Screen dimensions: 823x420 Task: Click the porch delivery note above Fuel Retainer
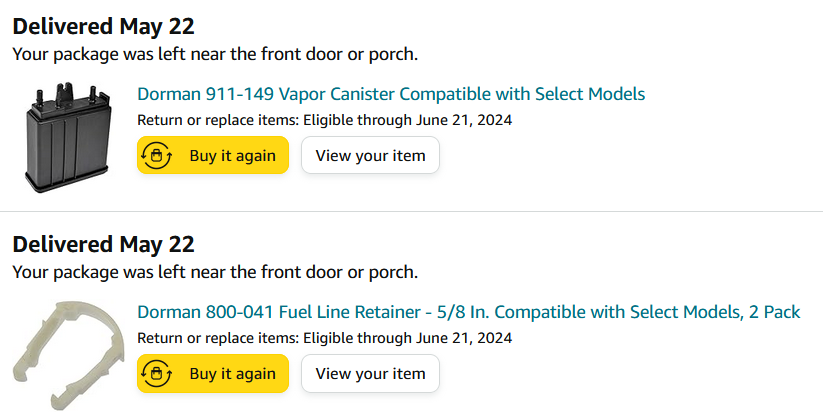click(x=215, y=272)
